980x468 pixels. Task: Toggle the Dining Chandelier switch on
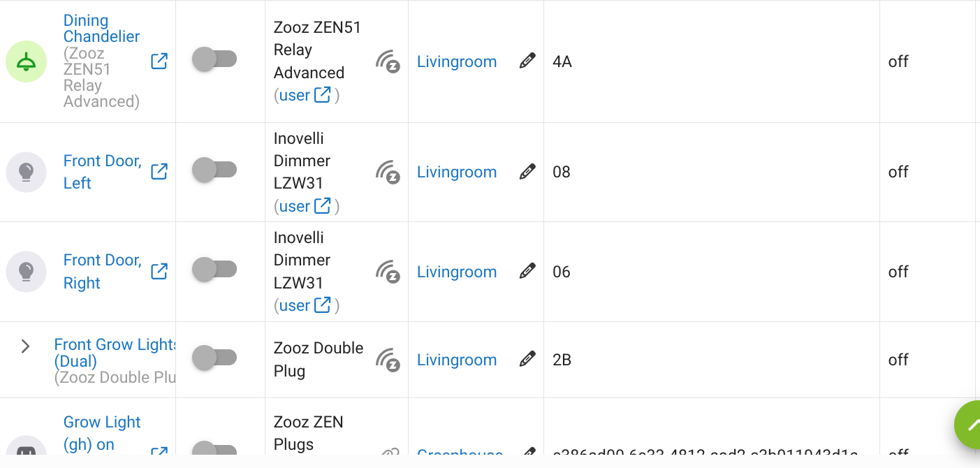click(214, 59)
